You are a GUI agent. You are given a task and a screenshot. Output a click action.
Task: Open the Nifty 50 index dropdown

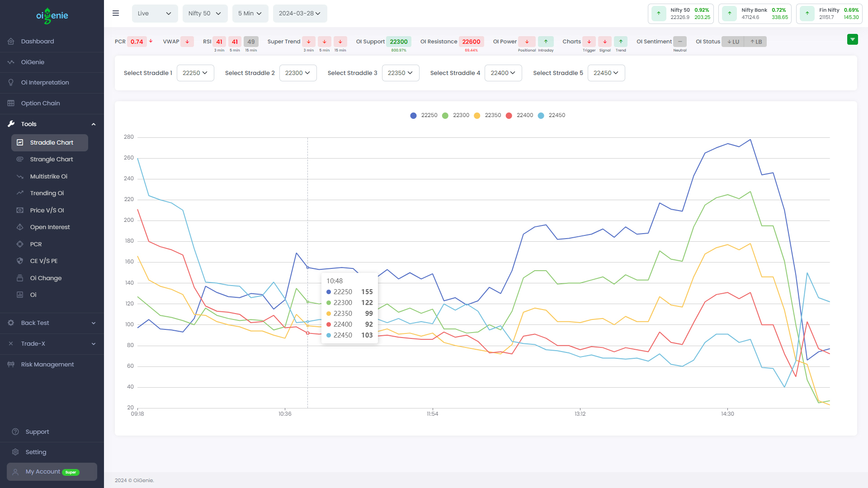205,14
